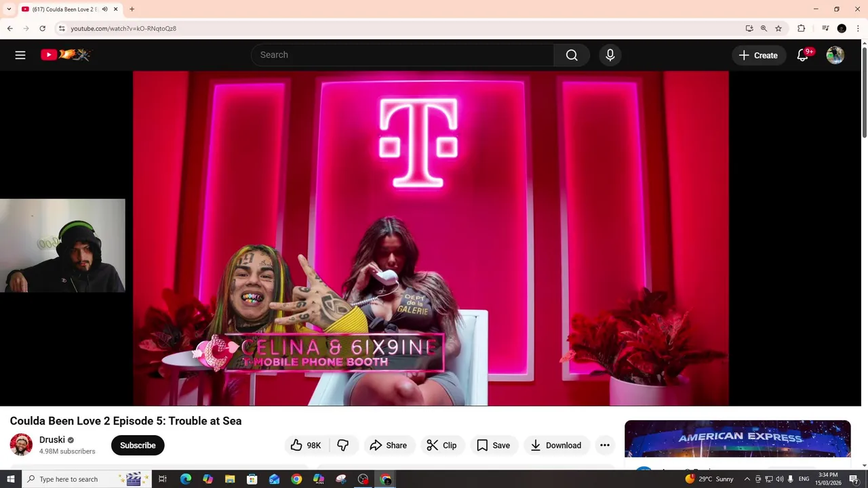Click the system tray microphone icon
Viewport: 868px width, 488px height.
[790, 479]
